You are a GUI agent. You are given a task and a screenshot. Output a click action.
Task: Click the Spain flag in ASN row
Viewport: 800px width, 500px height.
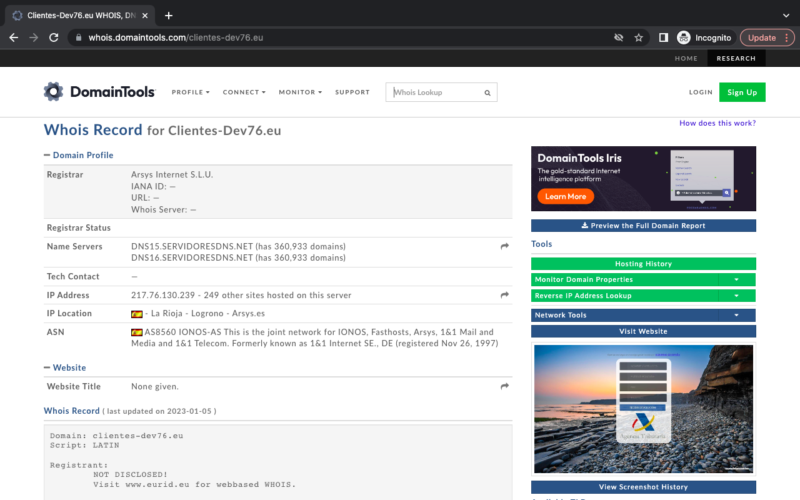pyautogui.click(x=137, y=332)
